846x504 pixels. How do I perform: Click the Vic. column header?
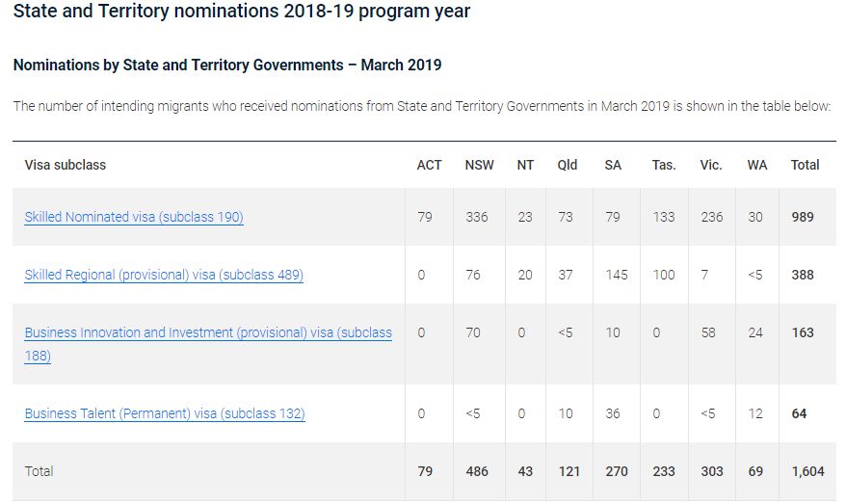point(710,165)
